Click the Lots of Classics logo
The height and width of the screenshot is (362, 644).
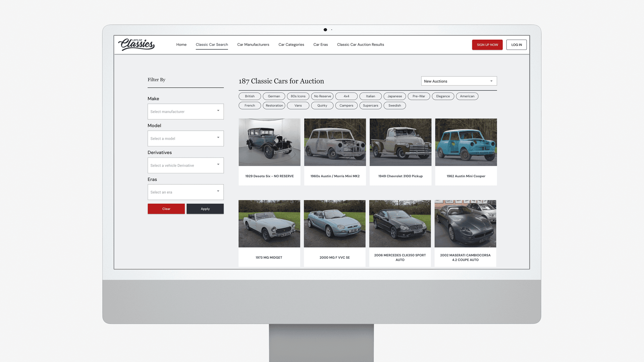[136, 44]
